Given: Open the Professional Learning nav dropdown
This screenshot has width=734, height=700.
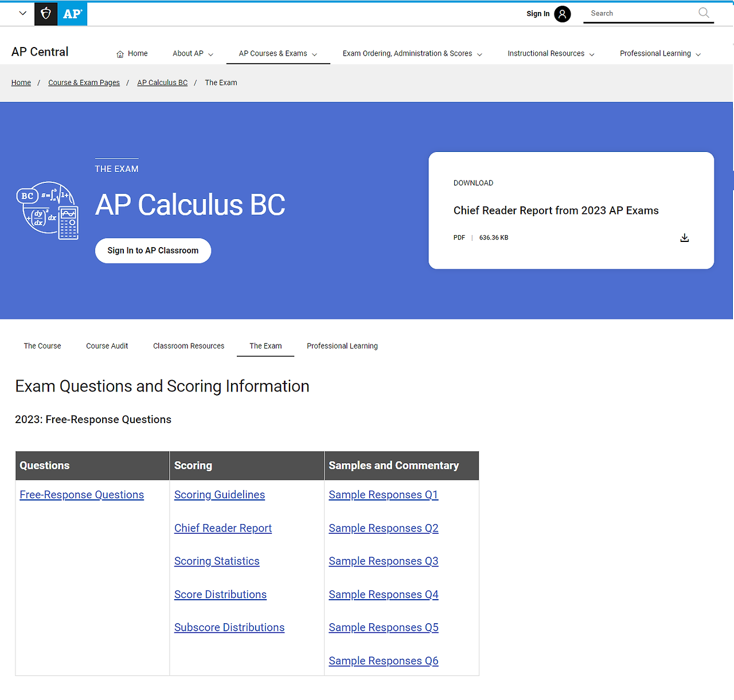Looking at the screenshot, I should [x=661, y=53].
